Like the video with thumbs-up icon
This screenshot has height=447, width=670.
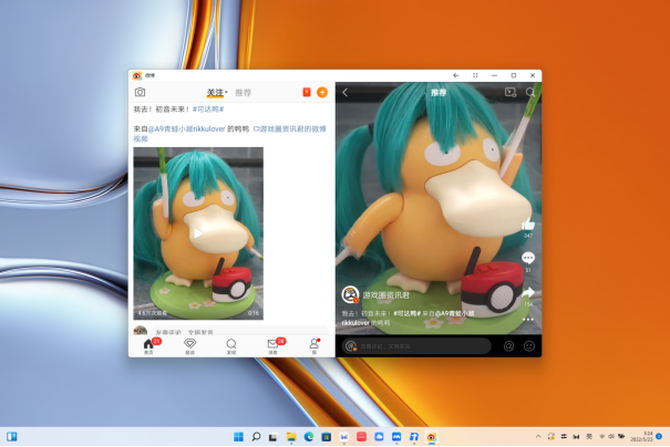click(x=528, y=225)
